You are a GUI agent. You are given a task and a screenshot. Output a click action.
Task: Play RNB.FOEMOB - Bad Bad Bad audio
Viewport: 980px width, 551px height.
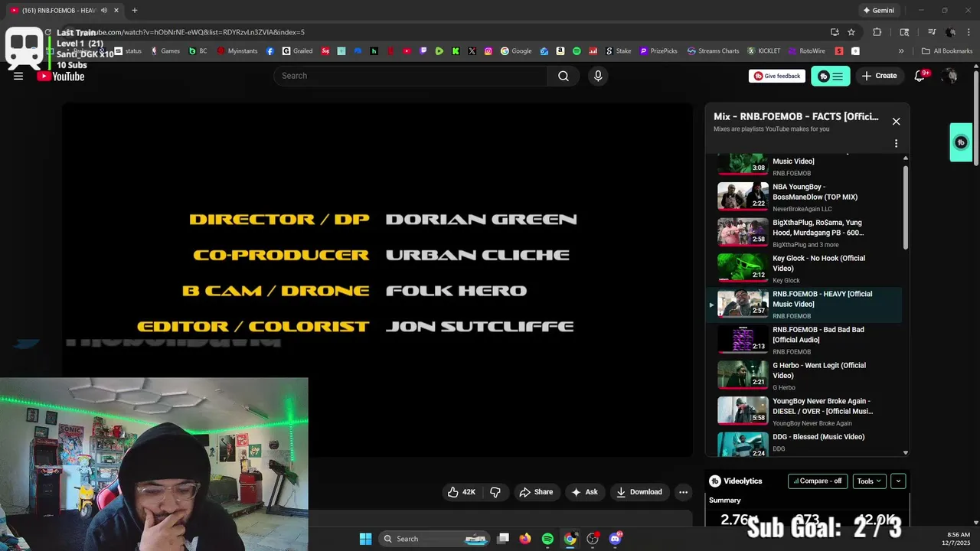(804, 340)
